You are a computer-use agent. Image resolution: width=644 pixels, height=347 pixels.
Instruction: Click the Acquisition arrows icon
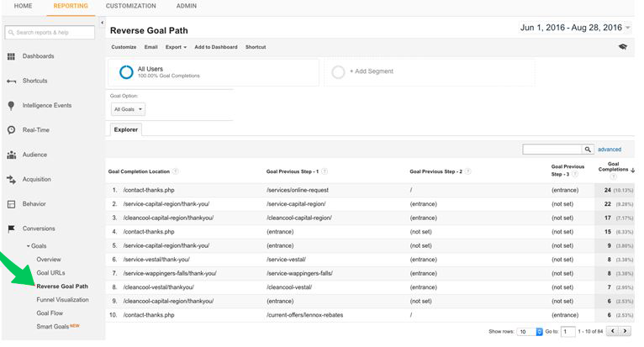point(12,180)
